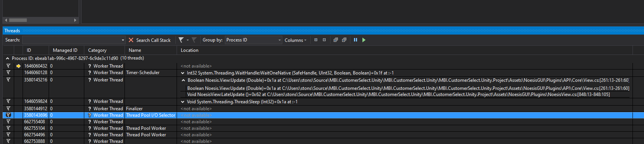The image size is (644, 144).
Task: Click the Threads panel title
Action: tap(12, 31)
